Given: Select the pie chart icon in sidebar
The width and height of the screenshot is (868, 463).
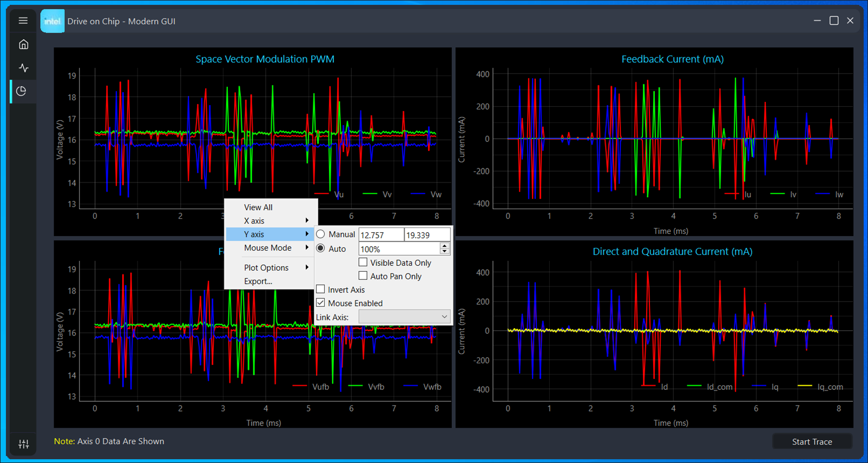Looking at the screenshot, I should click(22, 91).
